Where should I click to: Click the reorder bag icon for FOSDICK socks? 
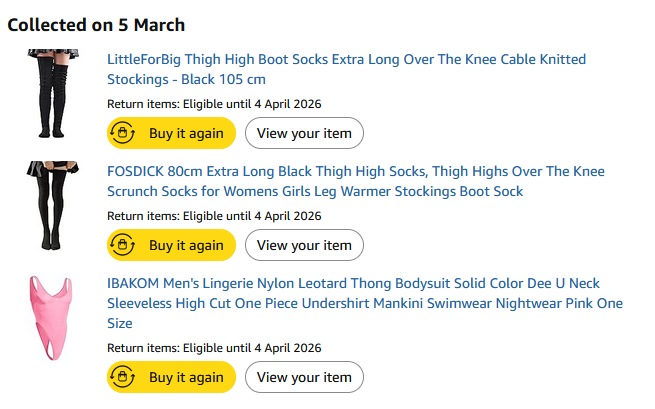click(122, 245)
